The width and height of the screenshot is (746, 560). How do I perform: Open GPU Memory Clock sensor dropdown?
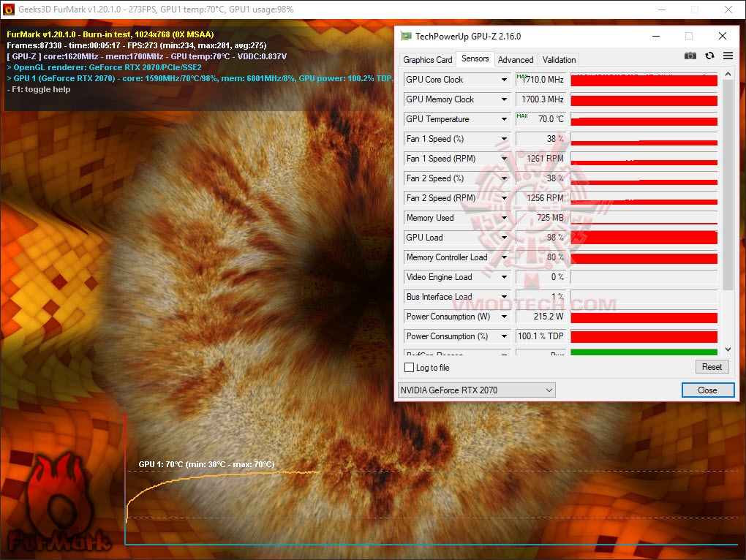504,99
